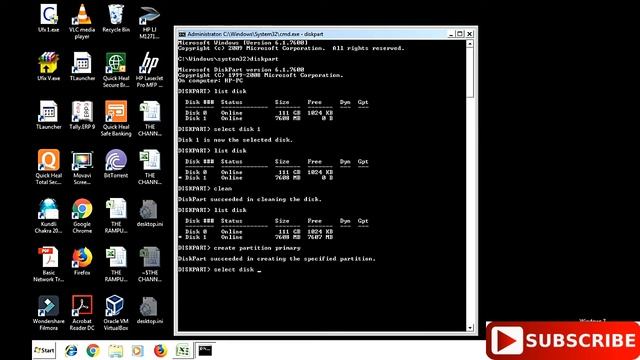Select HP LaserJet Pro MFP shortcut

(149, 70)
